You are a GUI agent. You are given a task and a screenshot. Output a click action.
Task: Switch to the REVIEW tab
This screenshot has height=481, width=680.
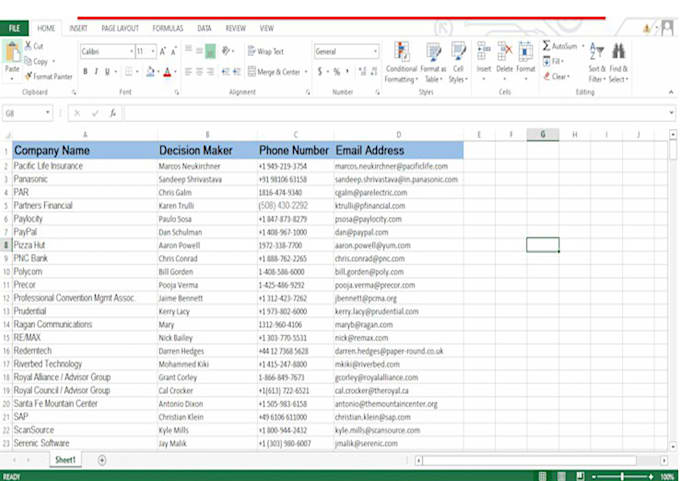coord(235,28)
